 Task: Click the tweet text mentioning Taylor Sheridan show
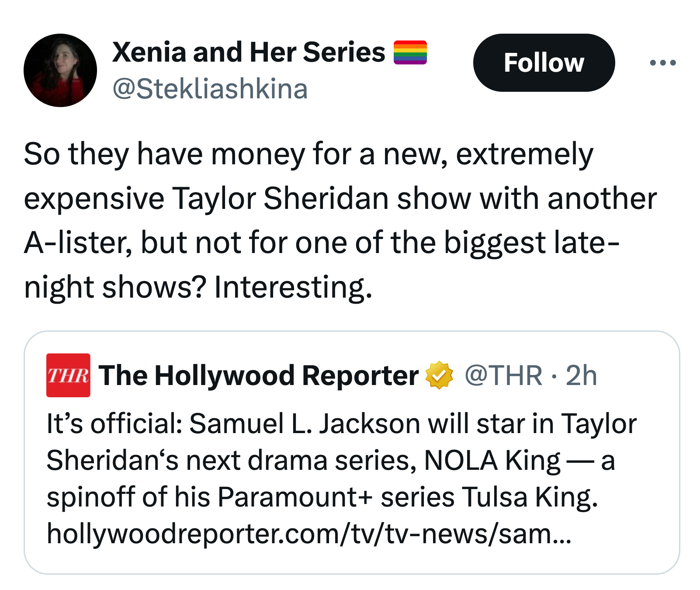(340, 221)
